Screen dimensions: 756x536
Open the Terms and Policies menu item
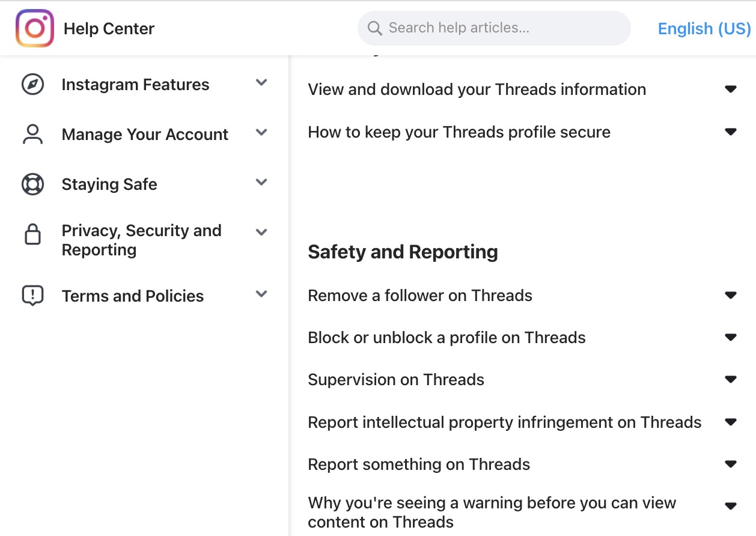click(x=133, y=296)
